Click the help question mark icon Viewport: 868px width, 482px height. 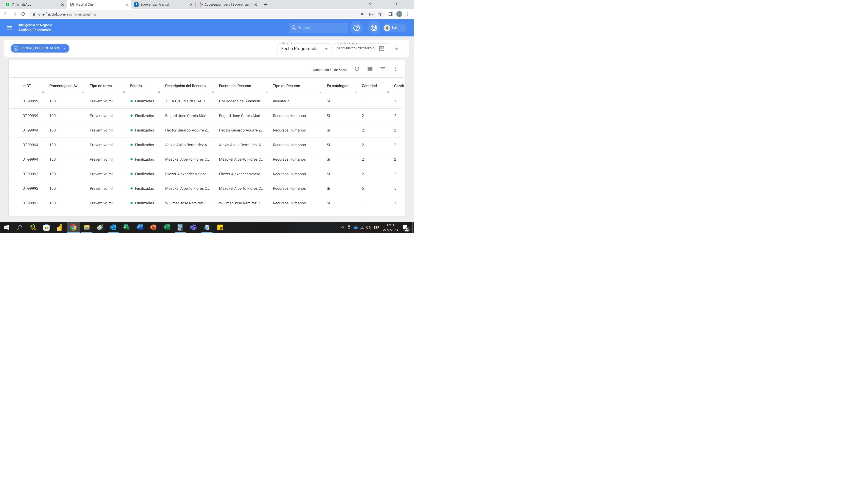point(356,28)
